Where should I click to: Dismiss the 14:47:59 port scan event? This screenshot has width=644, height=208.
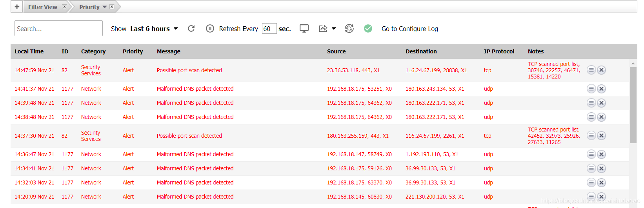pos(601,70)
